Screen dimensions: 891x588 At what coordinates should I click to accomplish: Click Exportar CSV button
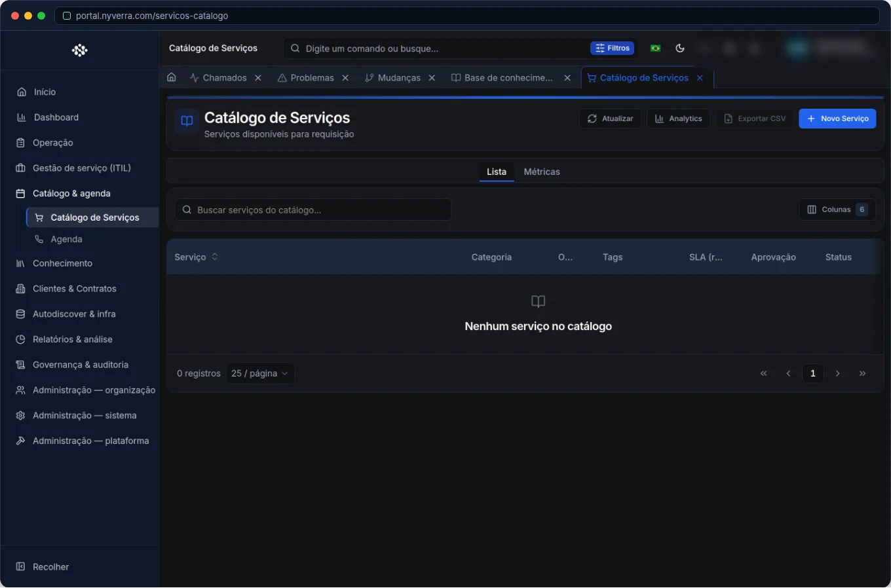755,119
